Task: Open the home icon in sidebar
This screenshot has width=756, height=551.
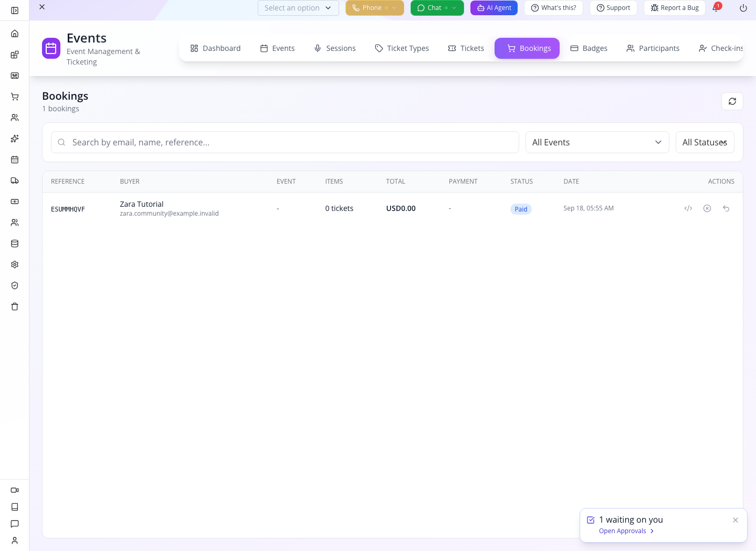Action: [15, 34]
